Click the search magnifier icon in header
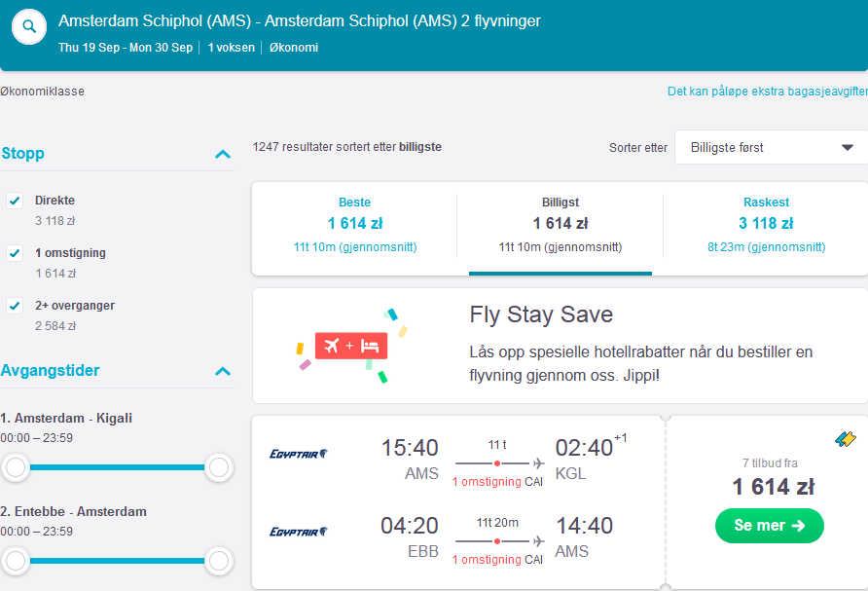The height and width of the screenshot is (591, 868). click(29, 26)
